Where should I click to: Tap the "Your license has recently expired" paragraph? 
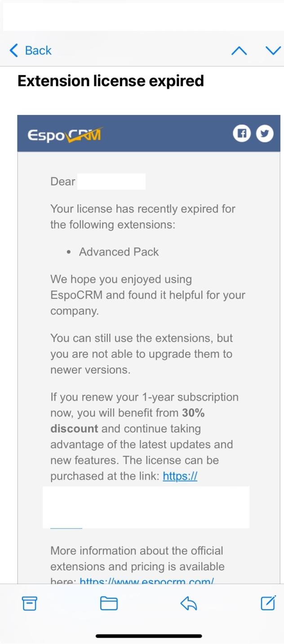coord(142,216)
